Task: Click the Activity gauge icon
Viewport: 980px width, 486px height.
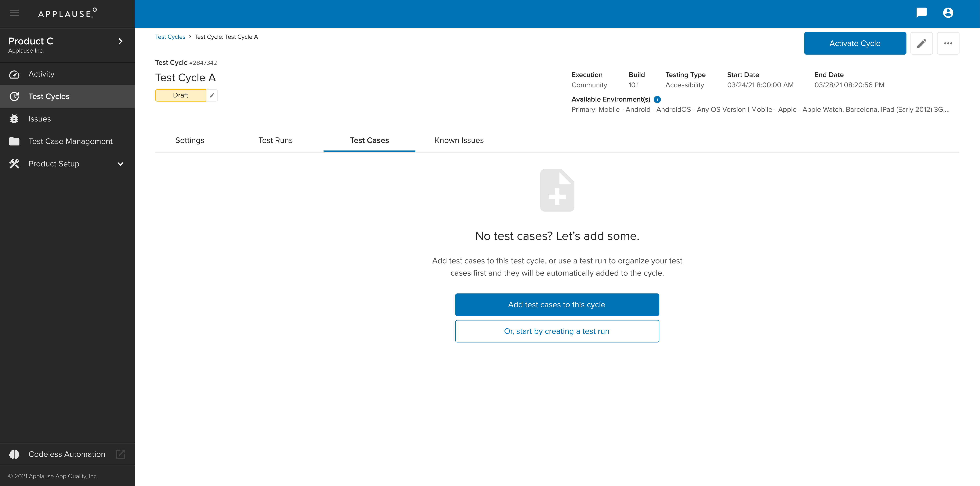Action: click(14, 74)
